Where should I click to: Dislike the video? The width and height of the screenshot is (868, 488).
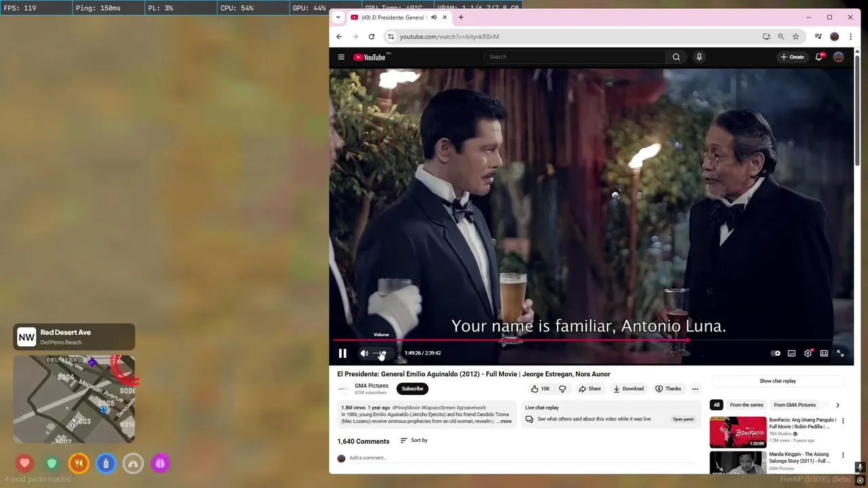(562, 388)
